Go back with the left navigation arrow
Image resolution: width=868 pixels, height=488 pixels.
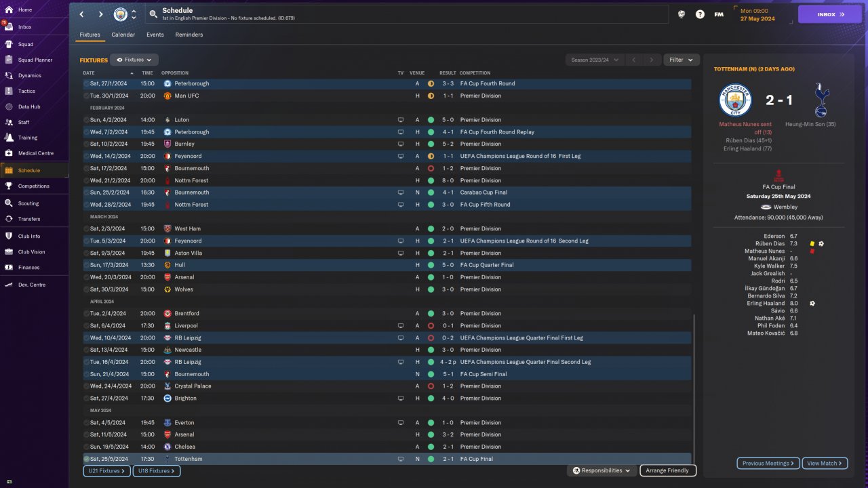81,14
